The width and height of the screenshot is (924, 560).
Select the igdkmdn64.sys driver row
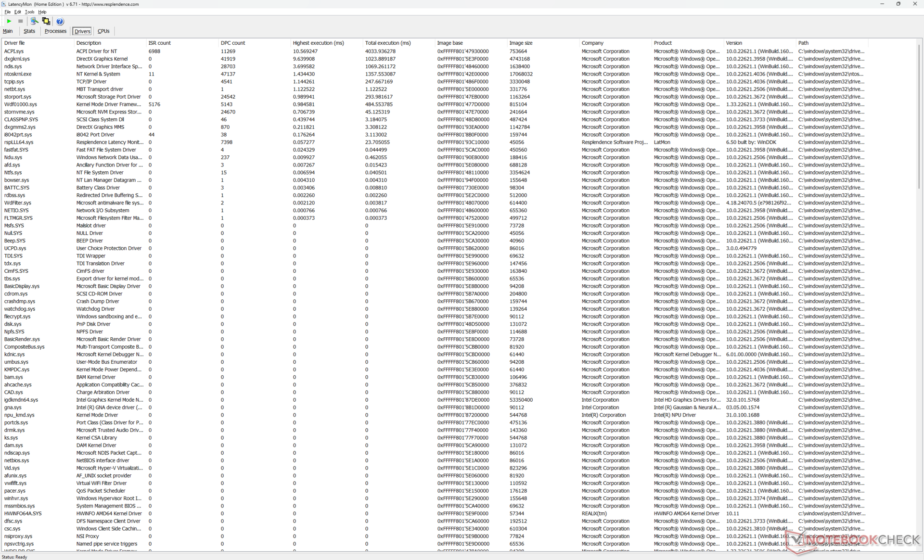435,400
